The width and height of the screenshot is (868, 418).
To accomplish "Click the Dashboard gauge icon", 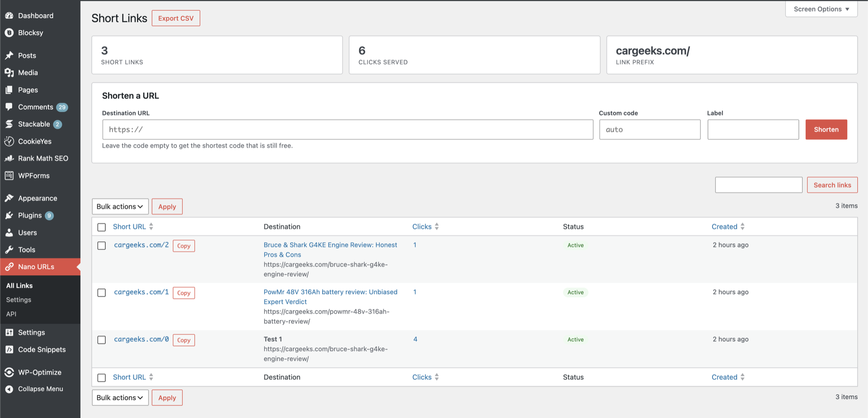I will tap(9, 15).
